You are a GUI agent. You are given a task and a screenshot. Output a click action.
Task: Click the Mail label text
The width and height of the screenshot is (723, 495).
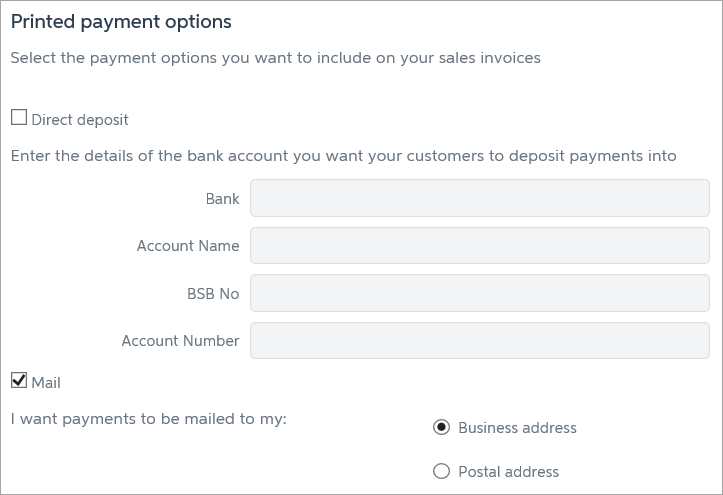coord(46,382)
